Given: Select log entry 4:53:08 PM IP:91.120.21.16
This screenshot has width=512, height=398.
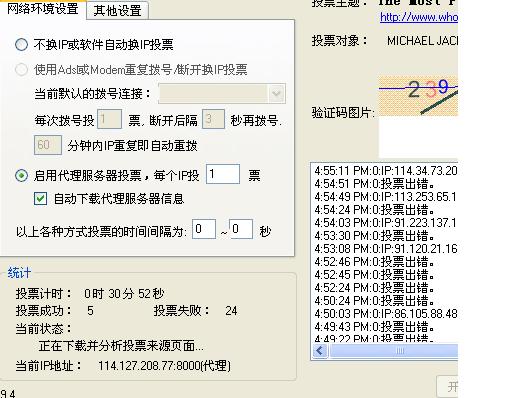Looking at the screenshot, I should [x=386, y=249].
